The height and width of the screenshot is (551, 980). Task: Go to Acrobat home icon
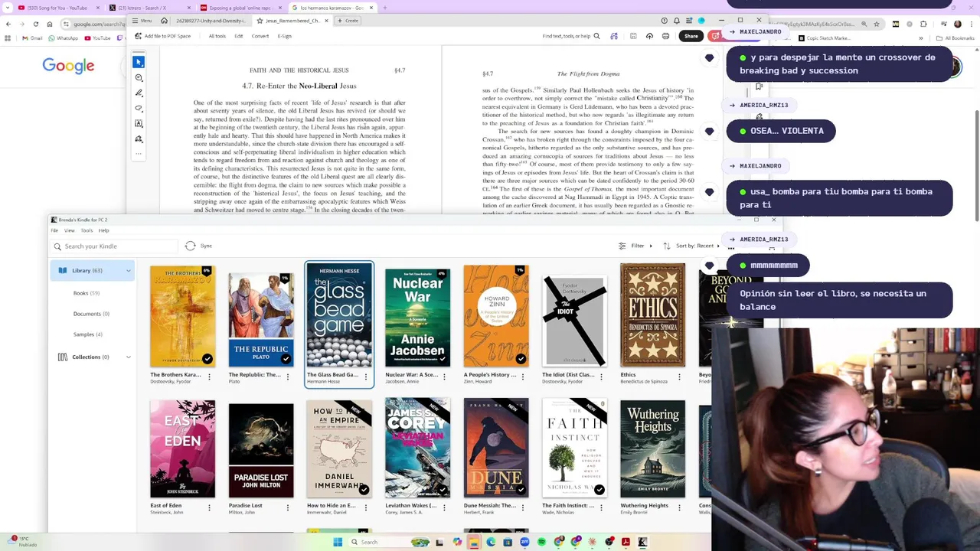pyautogui.click(x=165, y=21)
